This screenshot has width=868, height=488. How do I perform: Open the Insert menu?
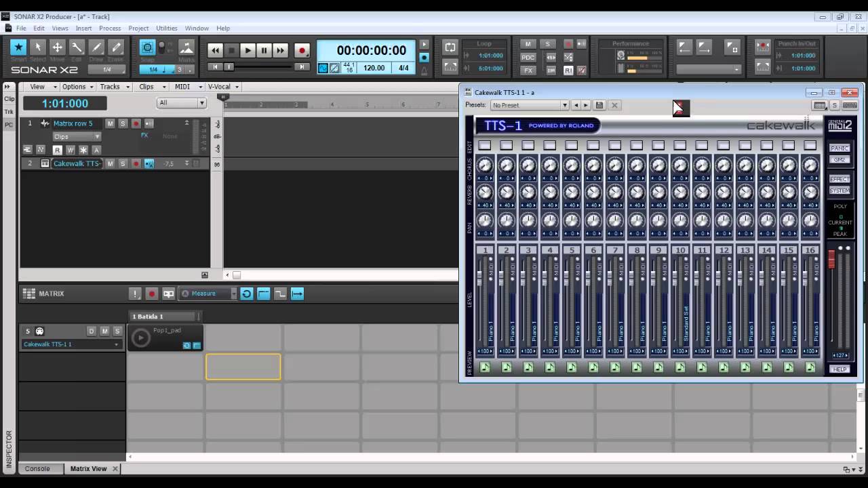[x=83, y=28]
